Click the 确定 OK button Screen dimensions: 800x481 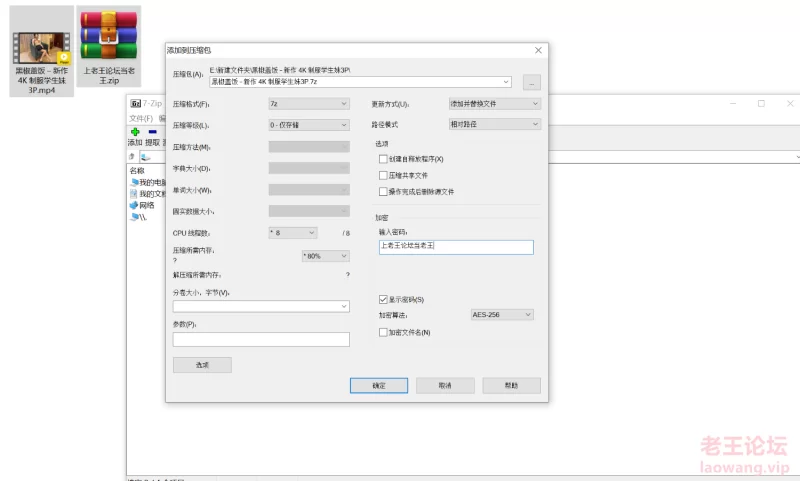[379, 386]
